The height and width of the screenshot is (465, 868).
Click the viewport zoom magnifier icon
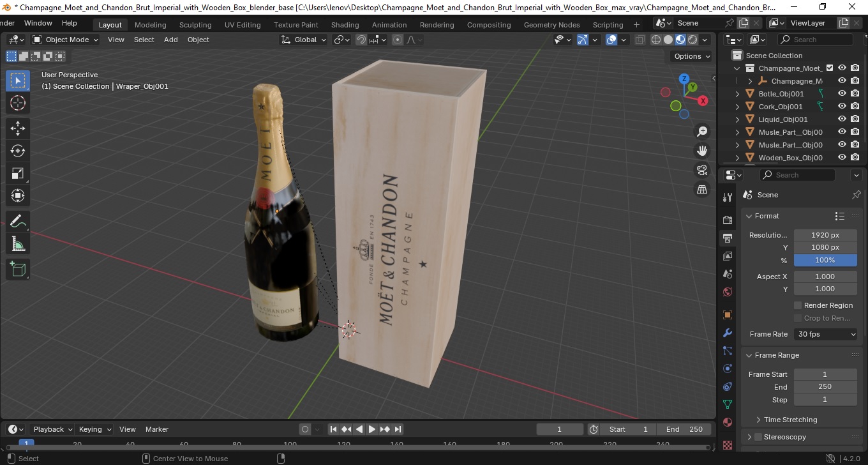[x=702, y=132]
